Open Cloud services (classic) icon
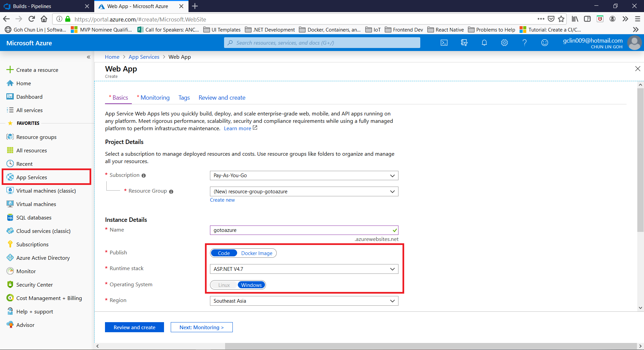 click(10, 231)
